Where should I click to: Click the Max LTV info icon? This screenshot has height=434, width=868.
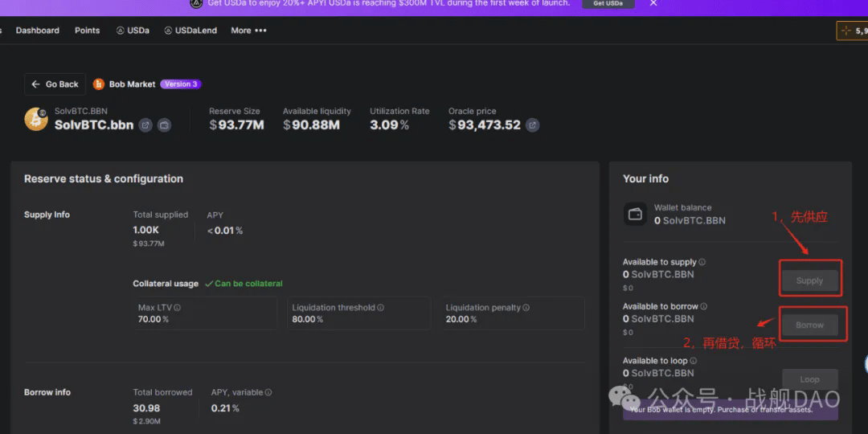[177, 308]
